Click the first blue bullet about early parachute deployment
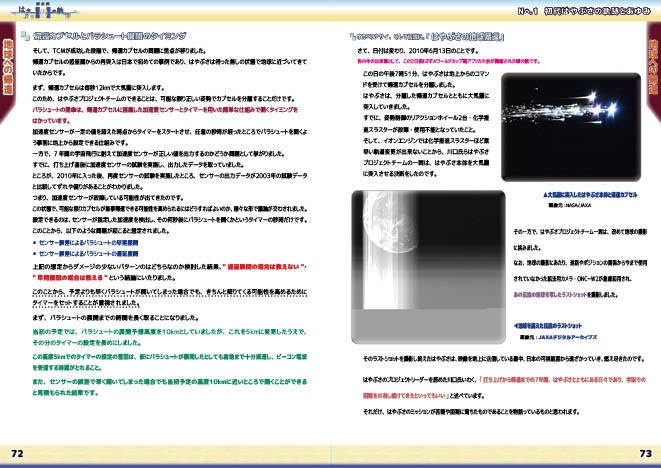This screenshot has height=468, width=661. (88, 243)
